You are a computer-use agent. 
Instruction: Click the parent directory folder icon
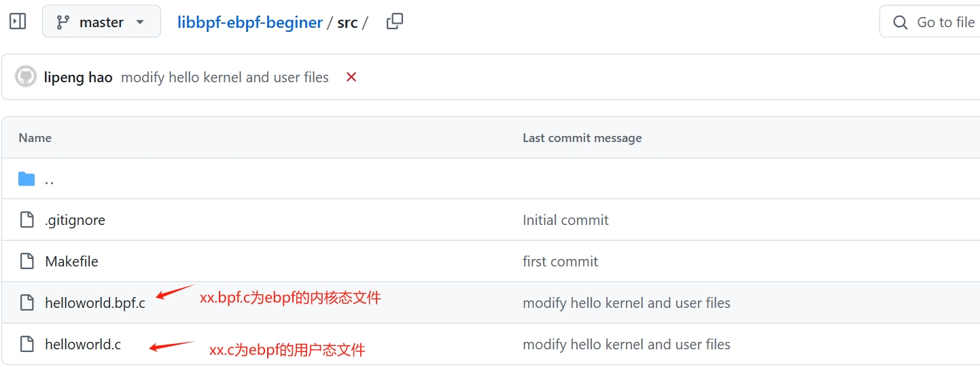point(27,179)
